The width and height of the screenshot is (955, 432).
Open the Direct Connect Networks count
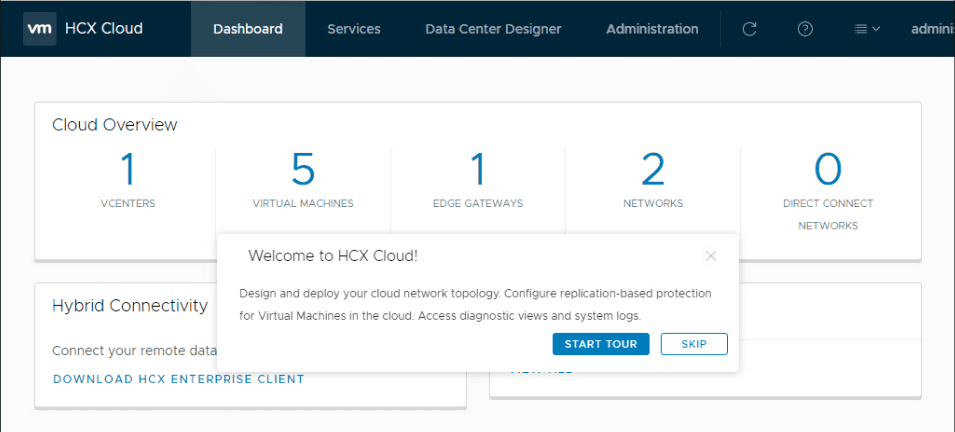(828, 170)
